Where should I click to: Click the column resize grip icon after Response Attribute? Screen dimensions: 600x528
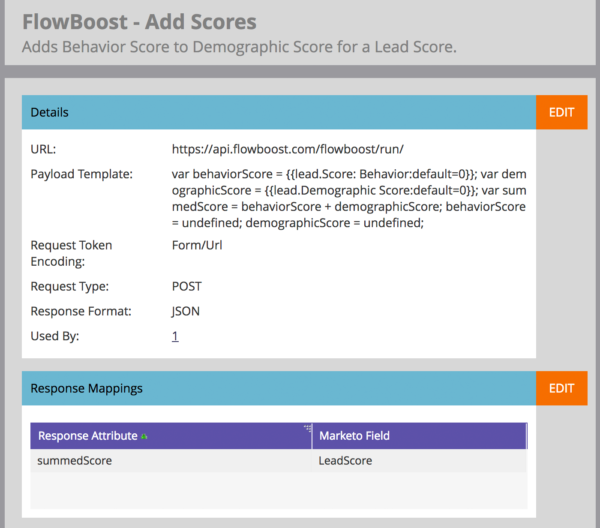tap(308, 428)
